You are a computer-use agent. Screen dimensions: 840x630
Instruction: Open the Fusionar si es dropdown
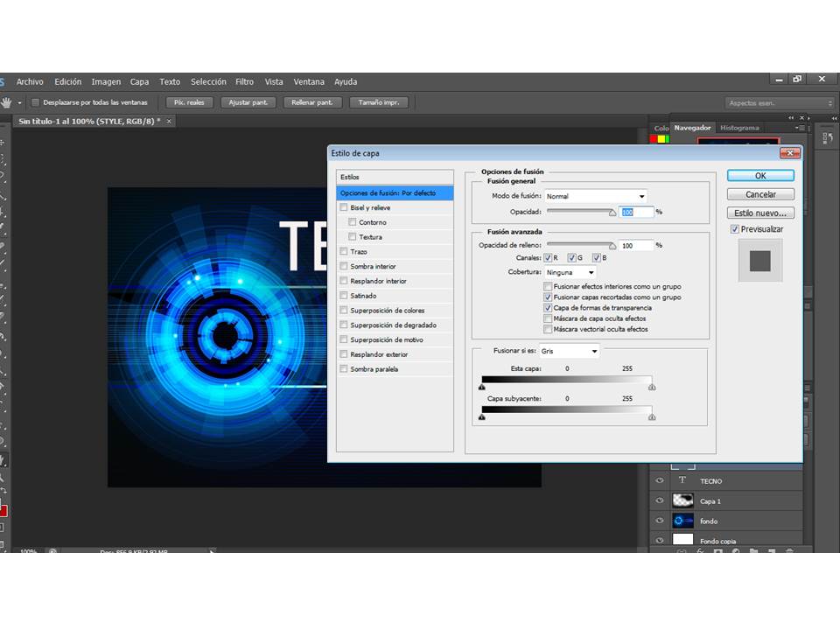coord(569,351)
